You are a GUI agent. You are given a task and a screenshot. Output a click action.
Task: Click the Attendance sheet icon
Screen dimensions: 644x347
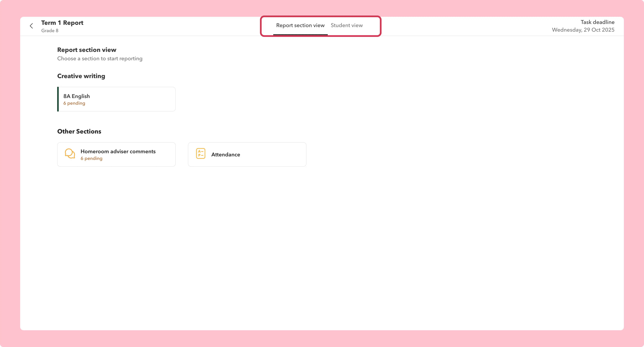click(x=201, y=153)
